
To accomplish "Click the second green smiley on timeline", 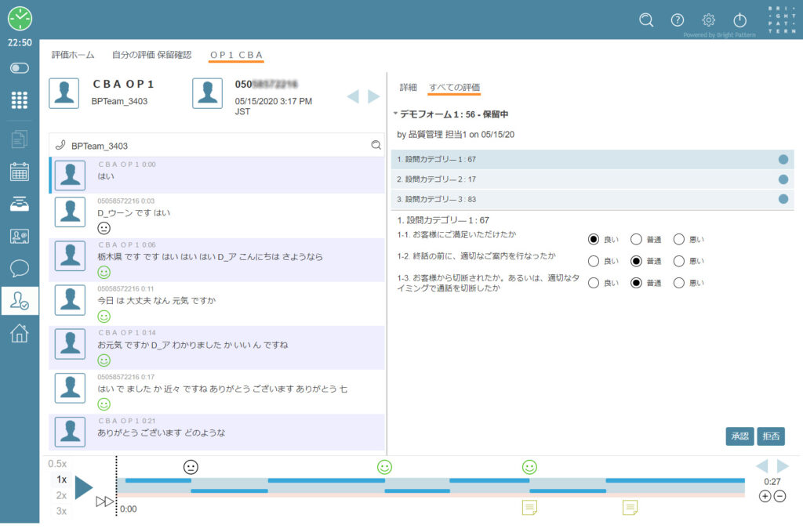I will click(529, 467).
